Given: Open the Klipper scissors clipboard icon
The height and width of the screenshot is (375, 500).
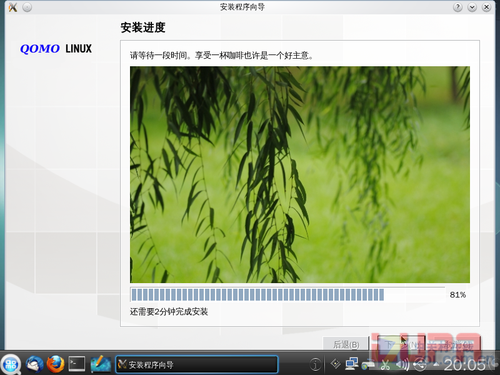Looking at the screenshot, I should [x=386, y=365].
